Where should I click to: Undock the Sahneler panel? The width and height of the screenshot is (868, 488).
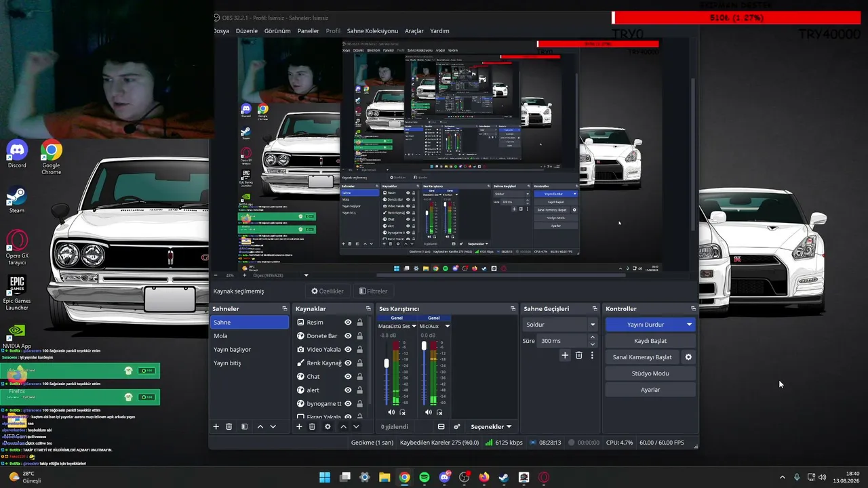click(x=285, y=309)
